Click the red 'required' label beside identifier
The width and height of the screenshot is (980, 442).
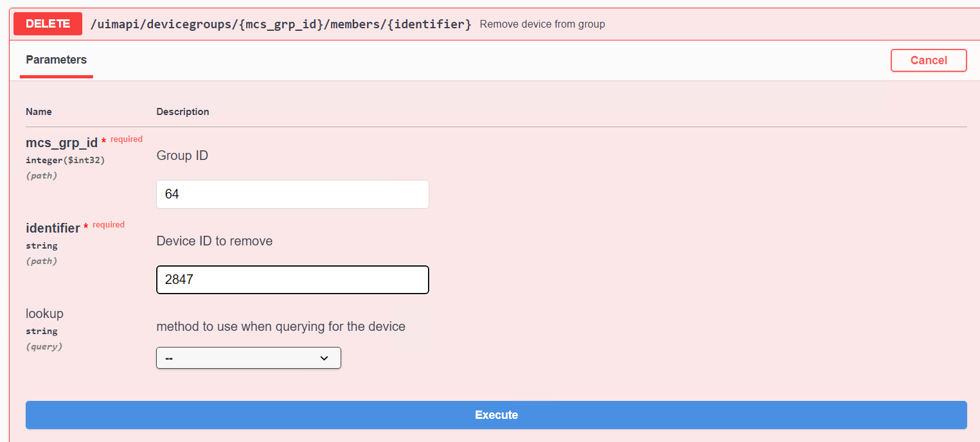(x=109, y=225)
